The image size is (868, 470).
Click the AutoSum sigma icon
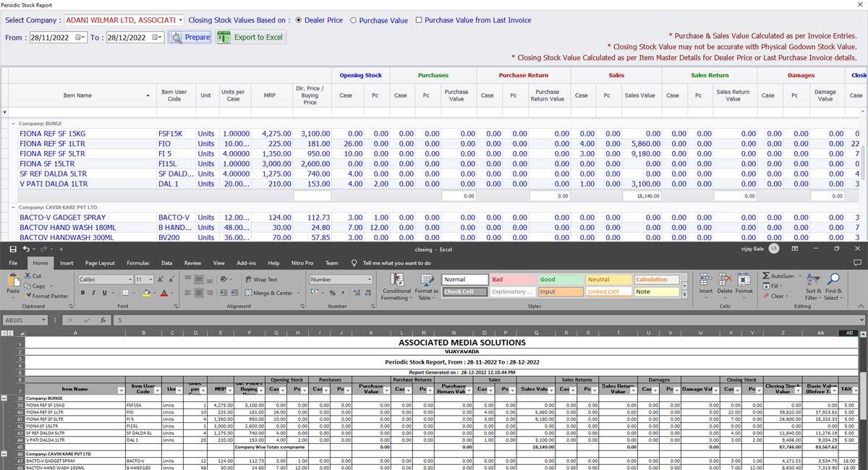click(766, 276)
